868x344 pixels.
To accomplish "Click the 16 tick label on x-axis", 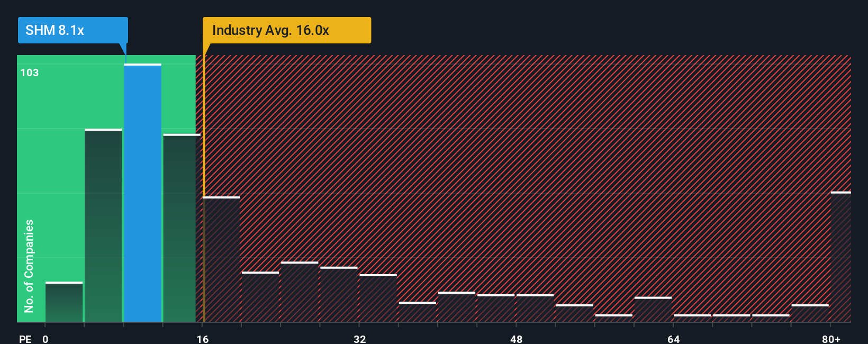I will coord(203,339).
